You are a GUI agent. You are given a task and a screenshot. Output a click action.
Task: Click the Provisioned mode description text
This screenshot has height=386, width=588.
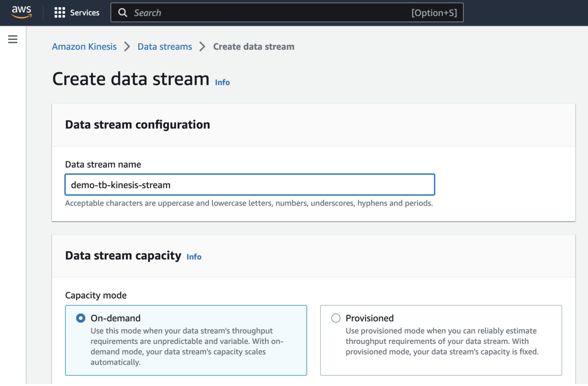point(442,341)
